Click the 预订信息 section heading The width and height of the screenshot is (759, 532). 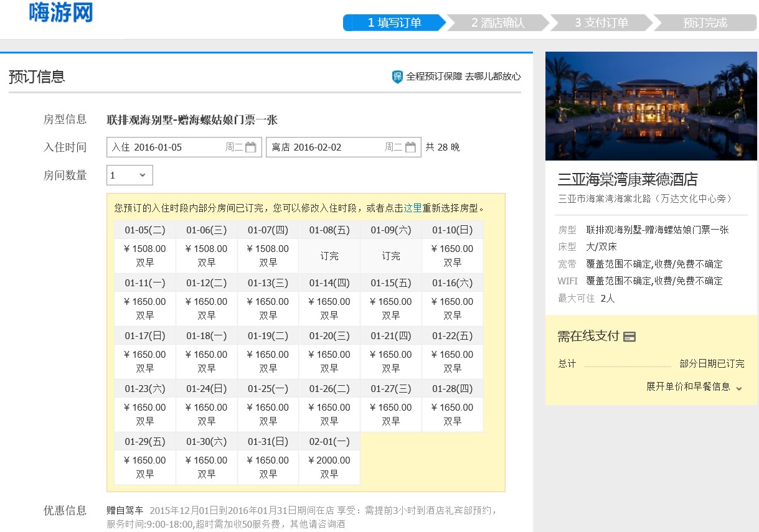coord(37,77)
